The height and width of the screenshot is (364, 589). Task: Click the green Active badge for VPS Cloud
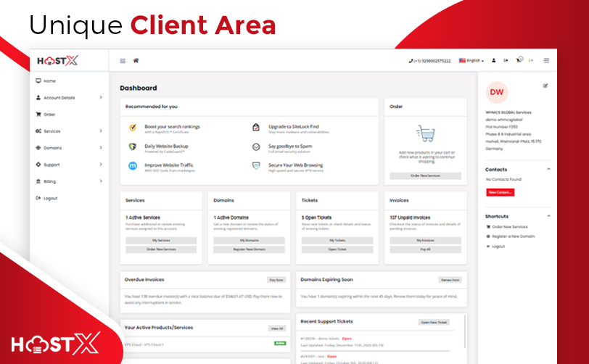(280, 344)
